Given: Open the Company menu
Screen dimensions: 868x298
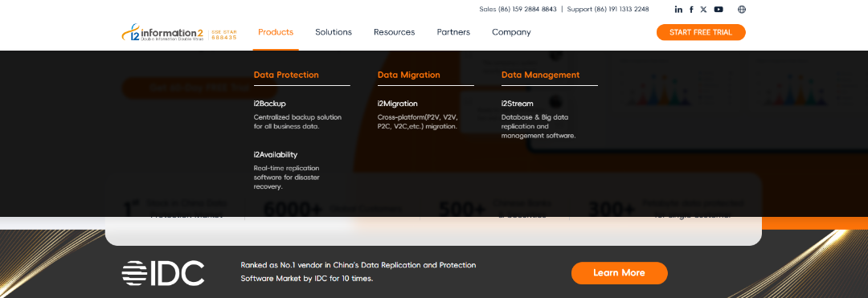Looking at the screenshot, I should point(511,32).
